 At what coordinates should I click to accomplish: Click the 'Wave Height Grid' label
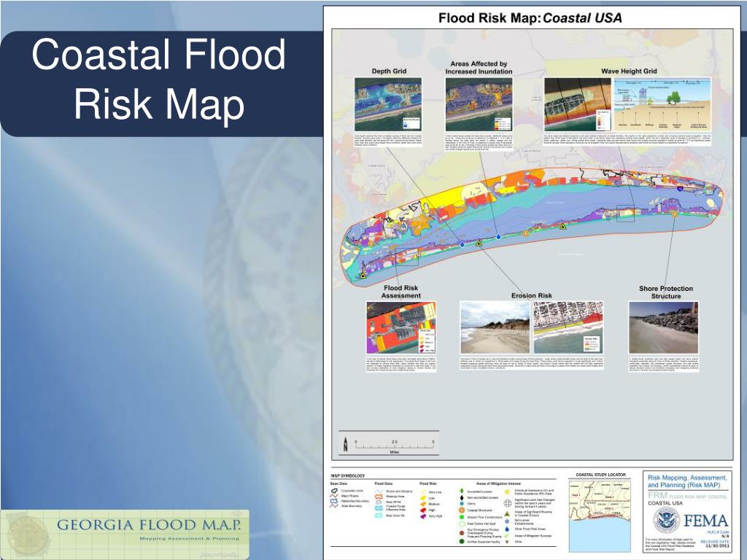click(x=629, y=71)
